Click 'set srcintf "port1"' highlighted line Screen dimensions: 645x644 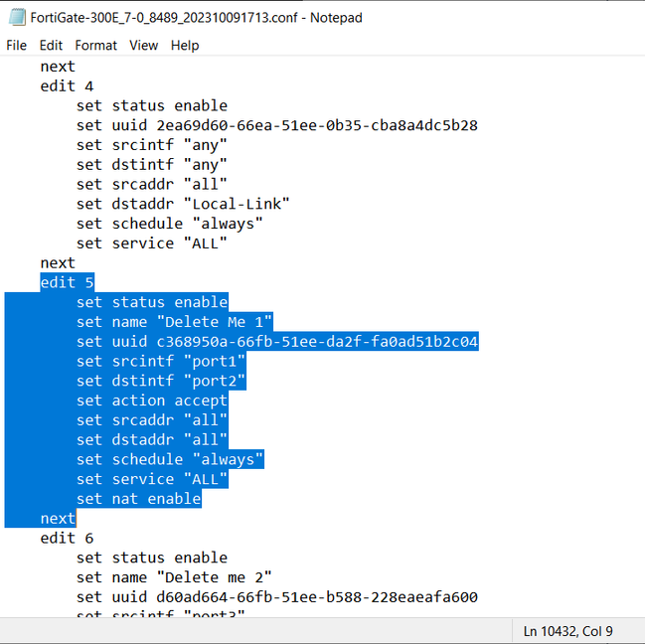coord(161,361)
